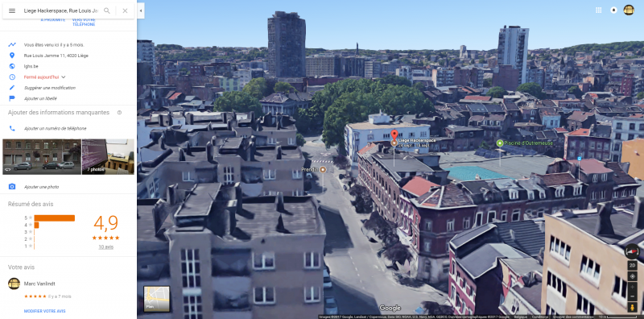Expand the Fermé aujourd'hui hours chevron

pos(64,77)
